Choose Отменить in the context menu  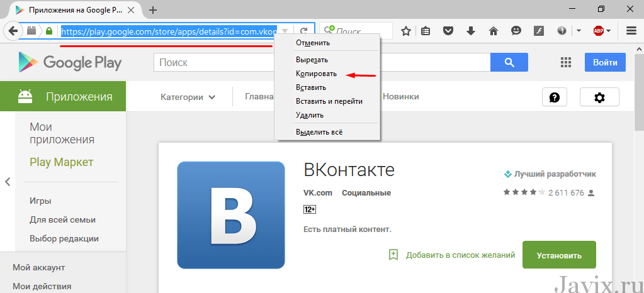point(327,43)
